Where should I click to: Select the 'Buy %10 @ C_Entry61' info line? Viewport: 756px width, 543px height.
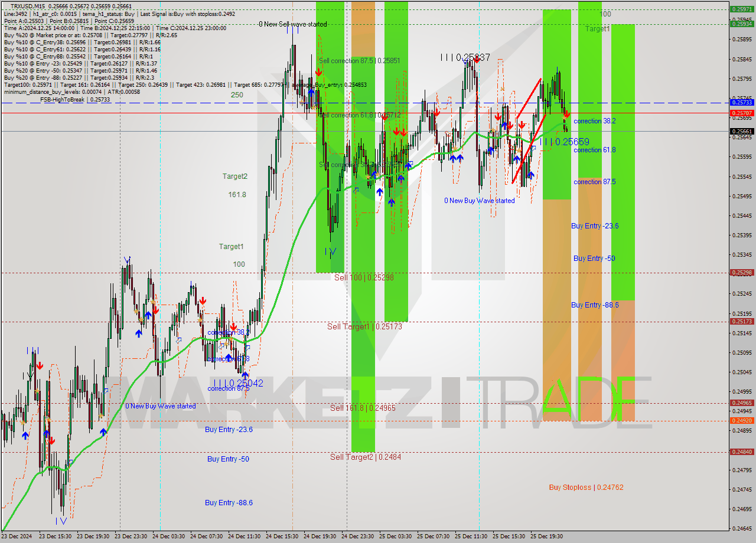point(82,50)
